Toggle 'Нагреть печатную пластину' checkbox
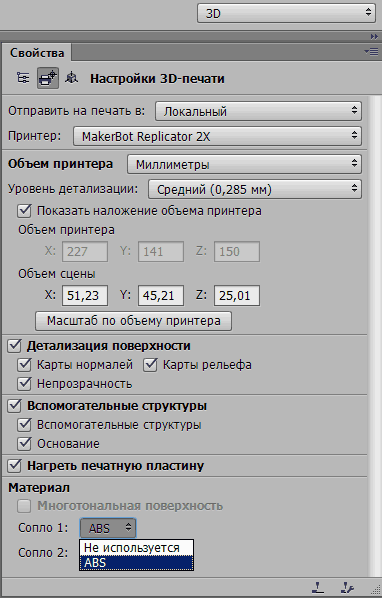The image size is (382, 598). tap(14, 466)
